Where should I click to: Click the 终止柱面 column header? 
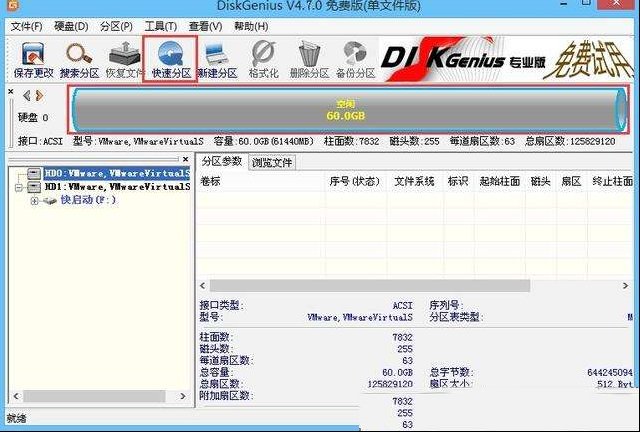coord(612,181)
